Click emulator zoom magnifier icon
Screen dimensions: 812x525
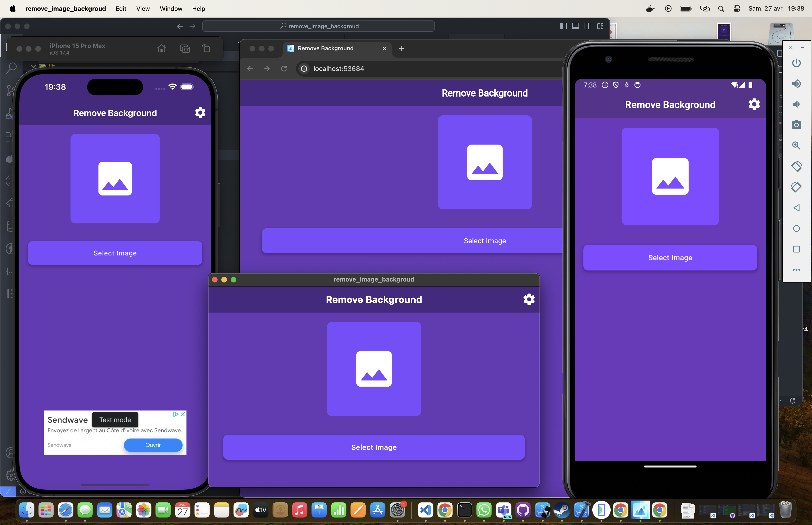click(796, 145)
